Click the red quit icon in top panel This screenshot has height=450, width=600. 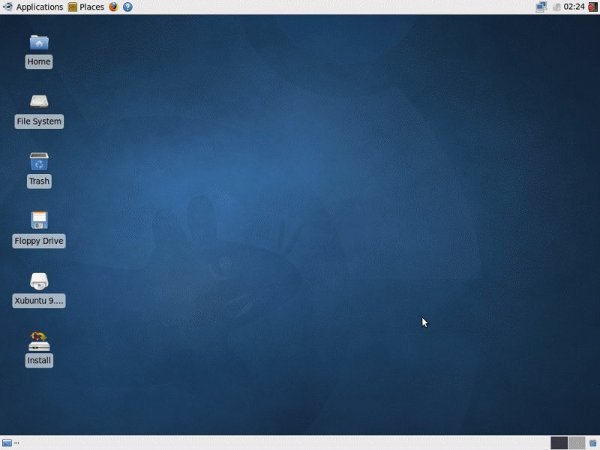coord(593,7)
